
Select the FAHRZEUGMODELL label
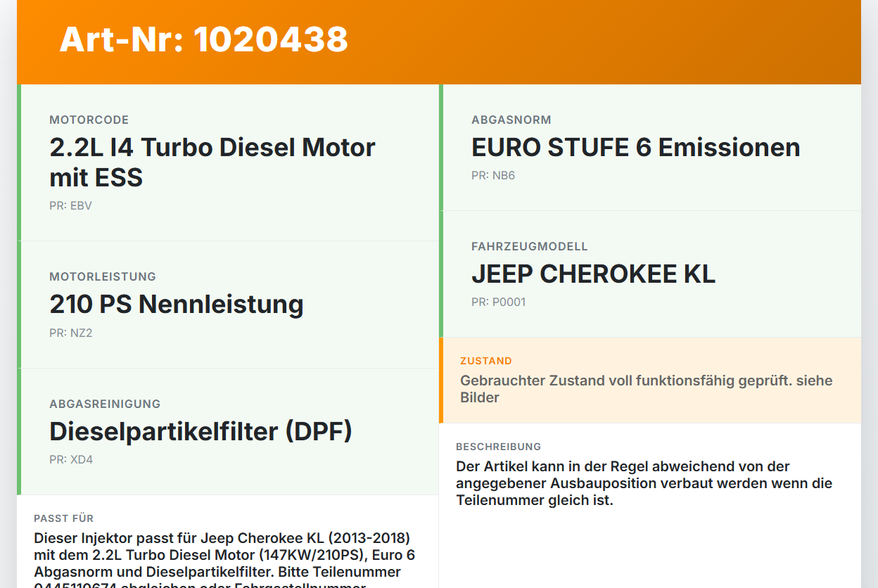tap(530, 247)
